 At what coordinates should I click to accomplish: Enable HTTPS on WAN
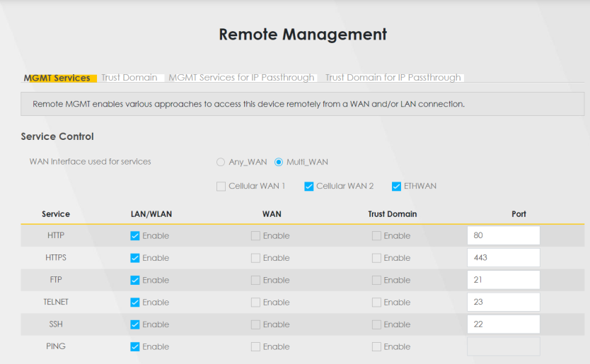[x=255, y=258]
